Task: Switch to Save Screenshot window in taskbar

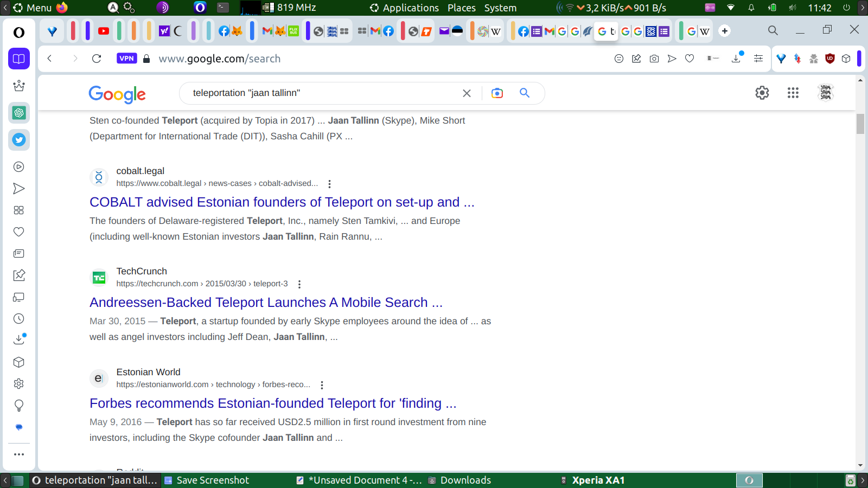Action: pos(207,480)
